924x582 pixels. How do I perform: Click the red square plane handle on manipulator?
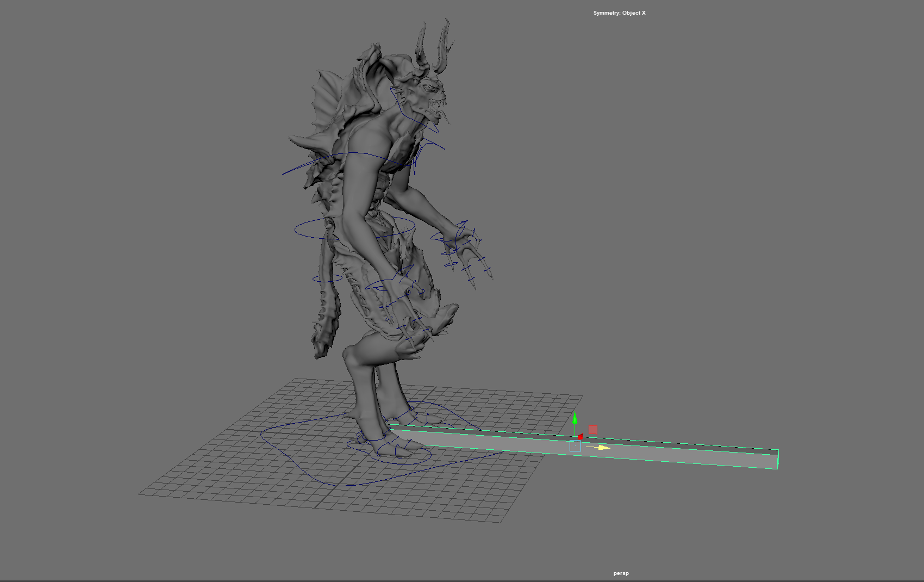click(593, 430)
